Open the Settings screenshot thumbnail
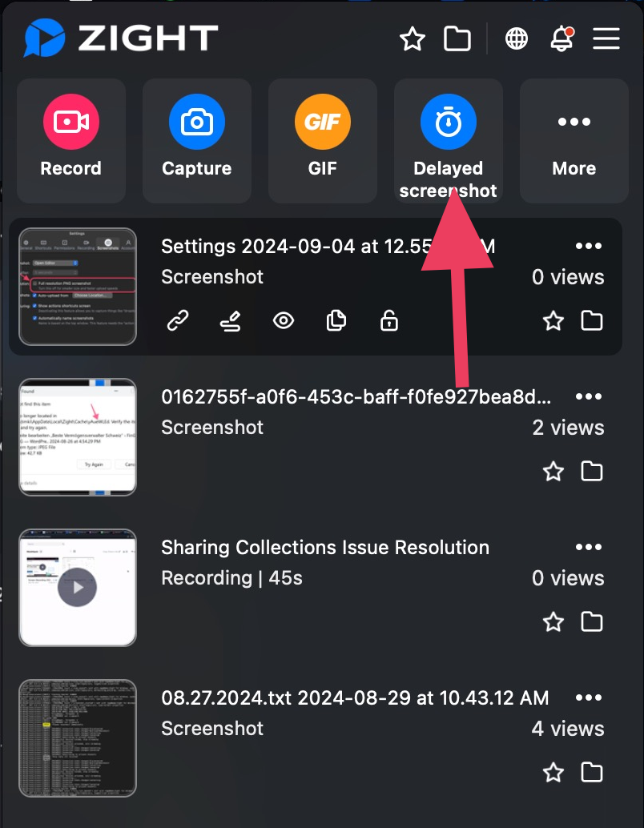This screenshot has width=644, height=828. tap(78, 287)
